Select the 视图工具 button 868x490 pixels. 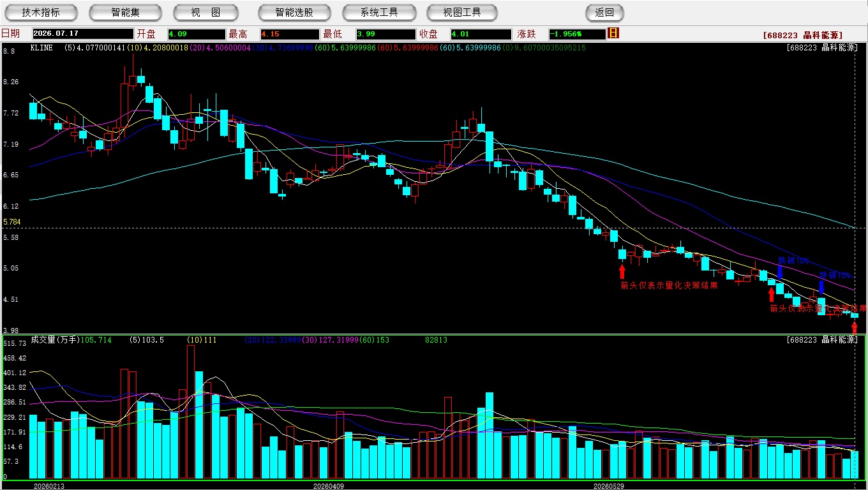coord(462,12)
